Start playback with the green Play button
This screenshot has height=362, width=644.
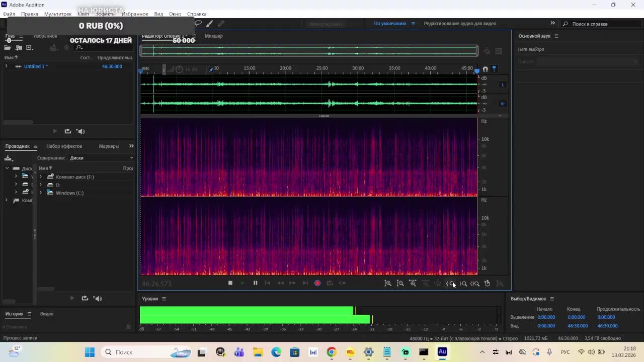(243, 283)
